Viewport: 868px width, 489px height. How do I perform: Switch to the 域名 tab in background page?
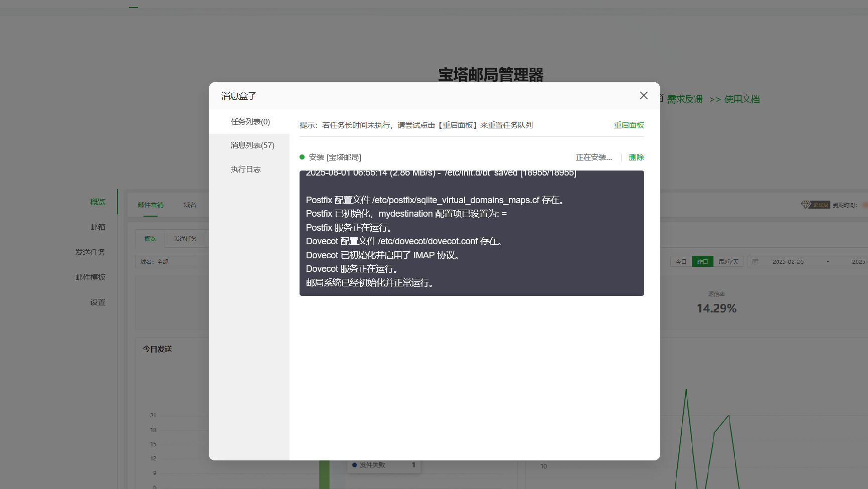[x=190, y=205]
